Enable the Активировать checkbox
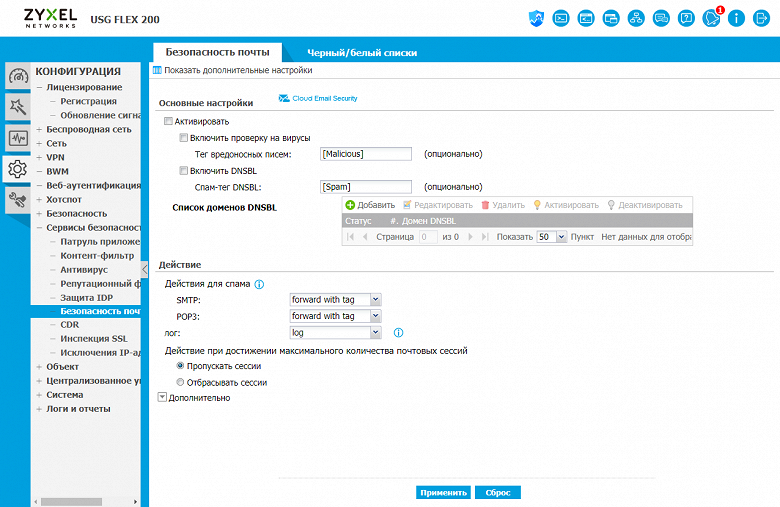Screen dimensions: 780x507 coord(169,121)
